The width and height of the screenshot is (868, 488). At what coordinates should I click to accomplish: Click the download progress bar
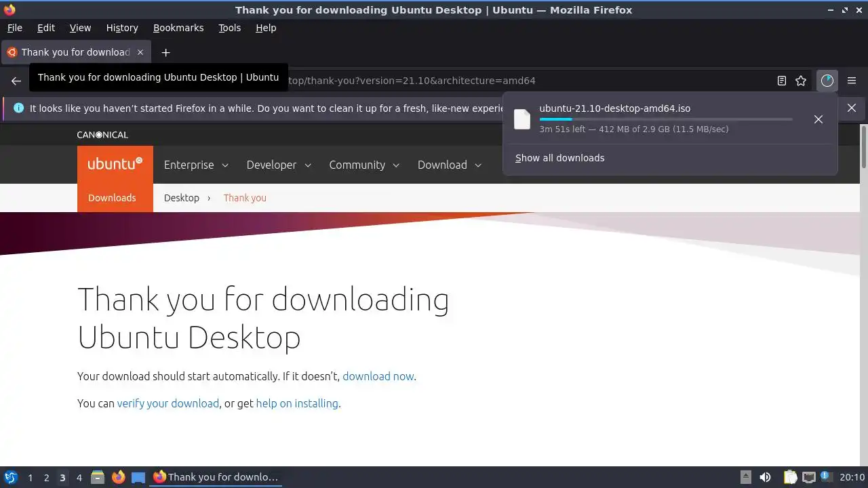click(x=666, y=119)
